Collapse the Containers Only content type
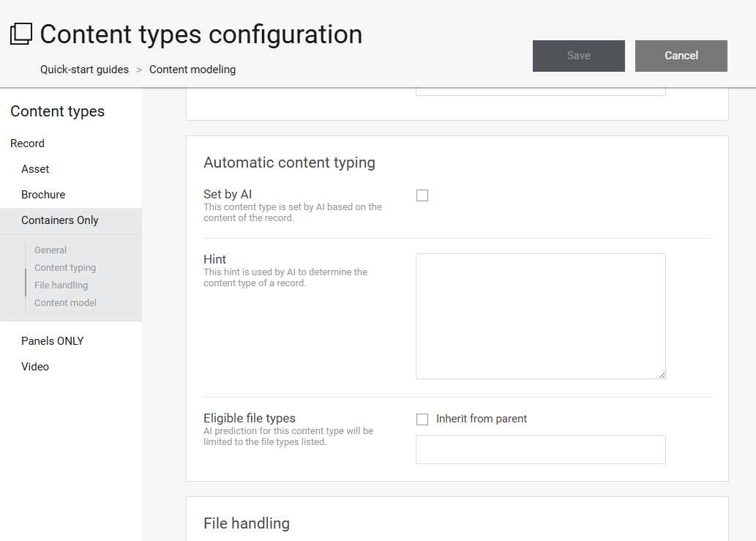 60,220
